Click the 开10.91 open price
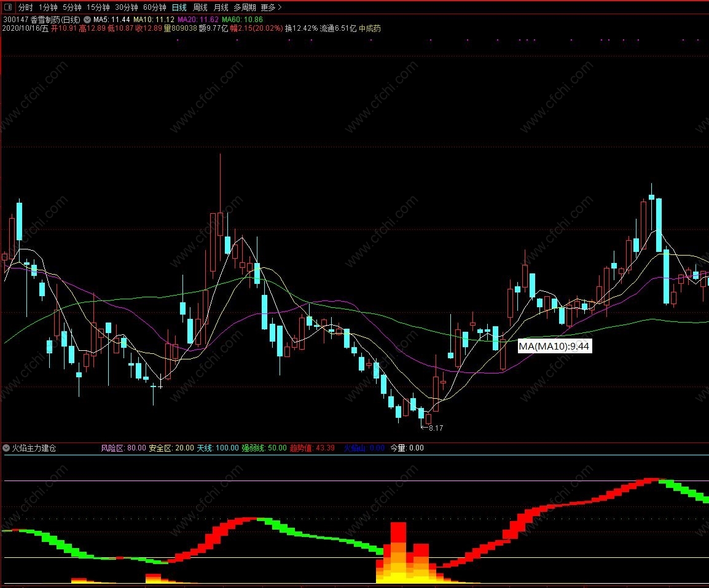The width and height of the screenshot is (709, 588). tap(64, 28)
